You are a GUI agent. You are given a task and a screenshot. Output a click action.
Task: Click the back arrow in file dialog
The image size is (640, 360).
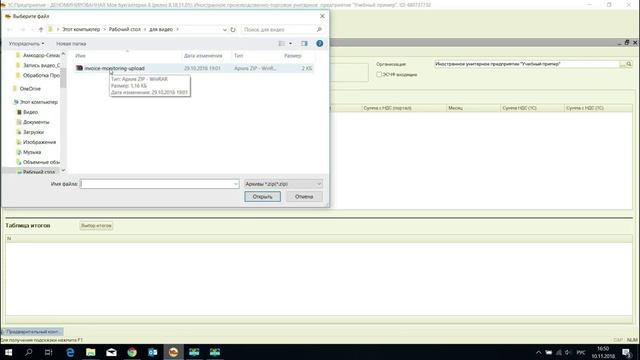click(x=10, y=29)
